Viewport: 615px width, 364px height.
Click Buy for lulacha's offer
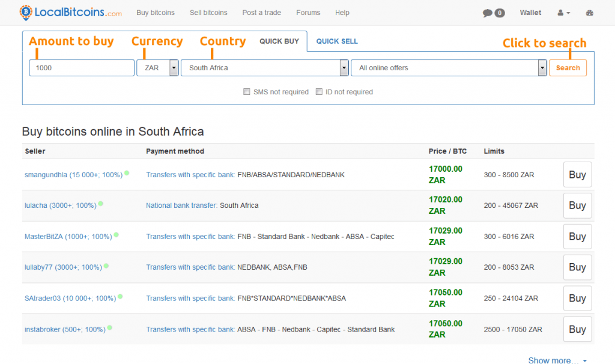click(x=577, y=205)
